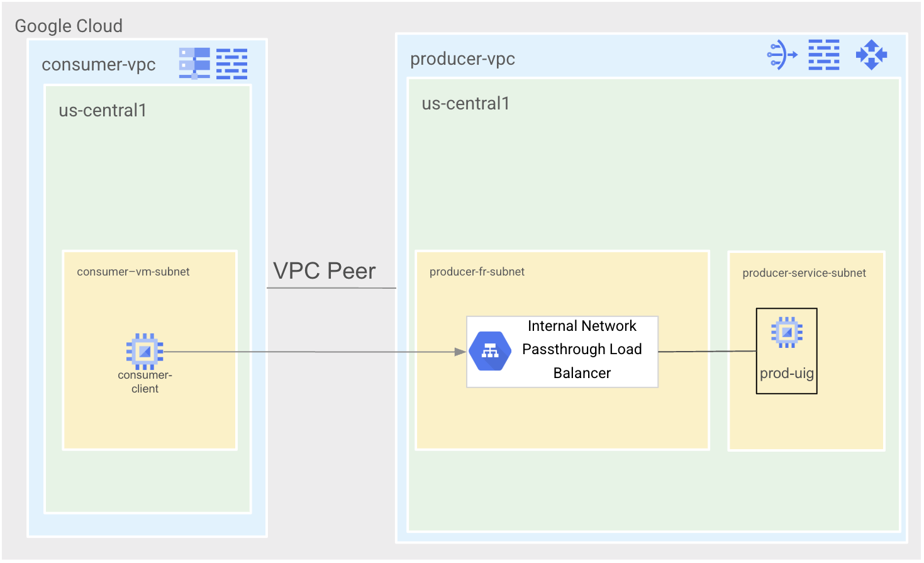Click the producer-fr-subnet label
Screen dimensions: 924x563
477,272
